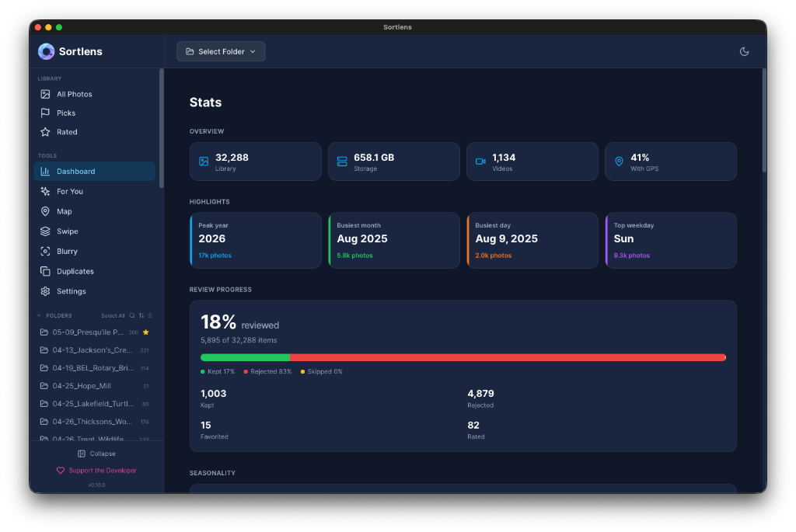The width and height of the screenshot is (796, 532).
Task: Click the 15 Favorited count
Action: [205, 425]
